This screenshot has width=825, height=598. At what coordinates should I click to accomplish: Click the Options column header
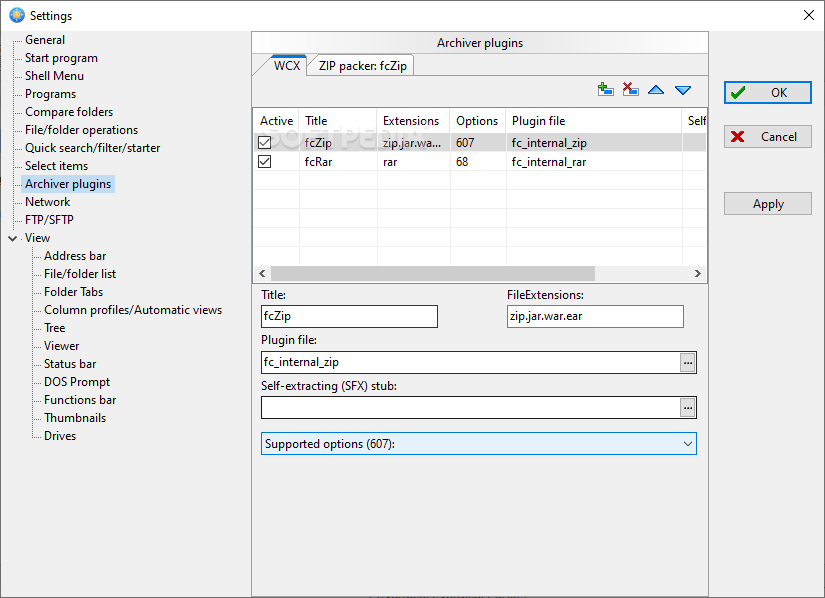coord(478,121)
